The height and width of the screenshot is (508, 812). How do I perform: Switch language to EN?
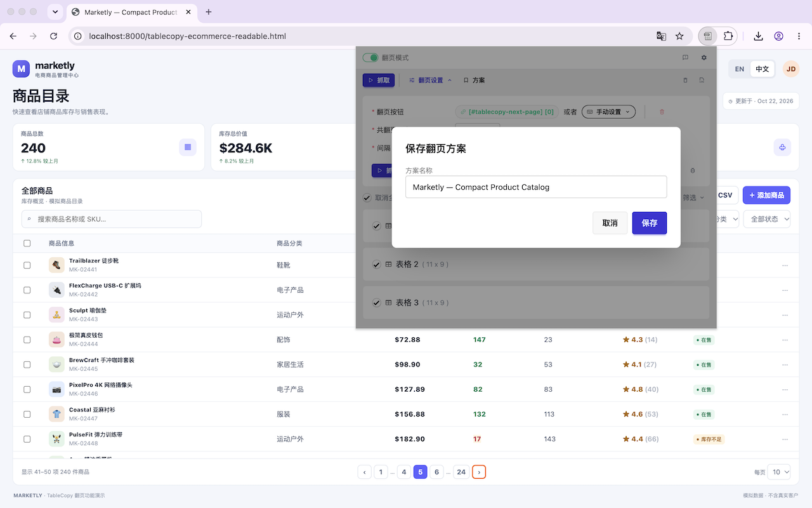pos(740,69)
